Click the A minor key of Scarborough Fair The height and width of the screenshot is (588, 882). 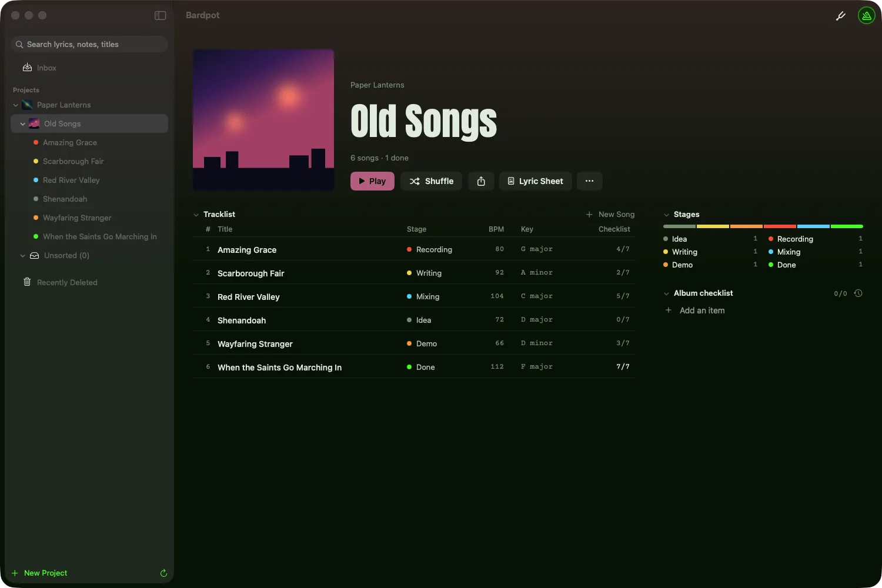536,273
